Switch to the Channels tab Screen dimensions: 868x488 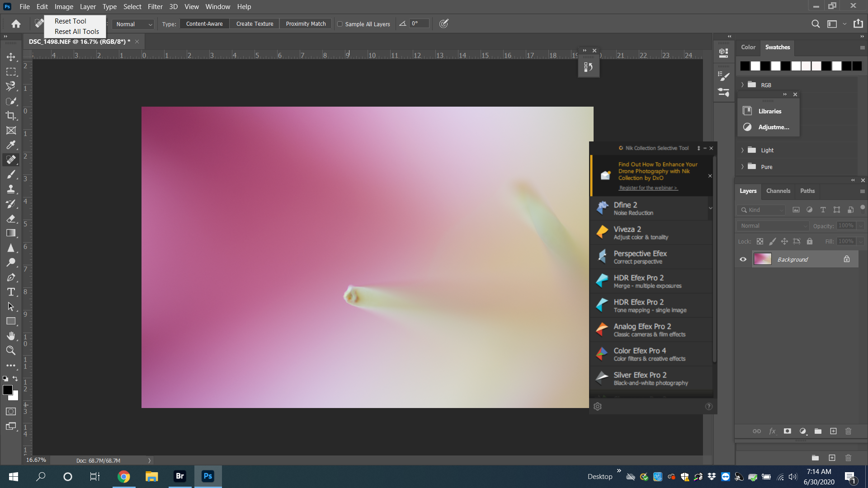coord(778,191)
